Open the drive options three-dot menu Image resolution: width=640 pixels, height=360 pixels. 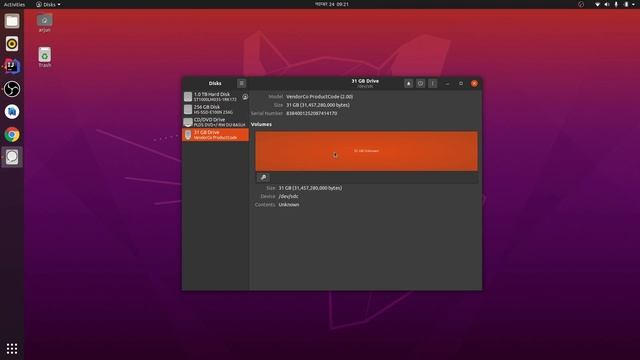coord(433,83)
